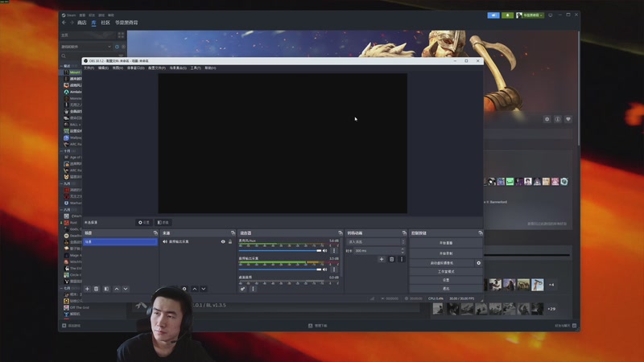Open virtual camera settings gear icon

pos(478,263)
